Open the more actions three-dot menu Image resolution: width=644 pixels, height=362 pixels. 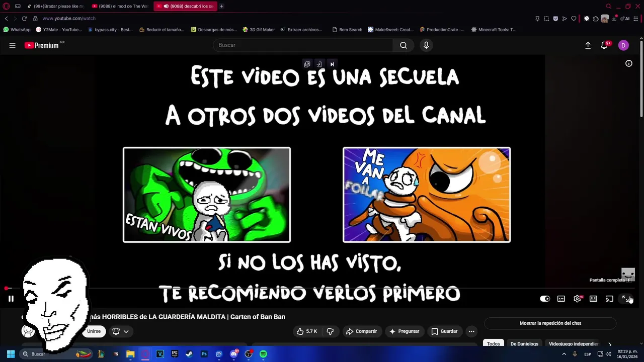point(471,331)
